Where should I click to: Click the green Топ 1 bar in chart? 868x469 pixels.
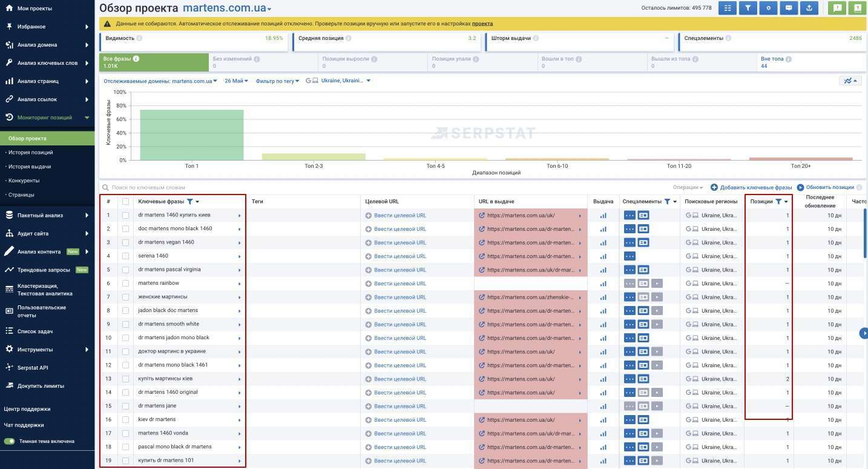(192, 135)
